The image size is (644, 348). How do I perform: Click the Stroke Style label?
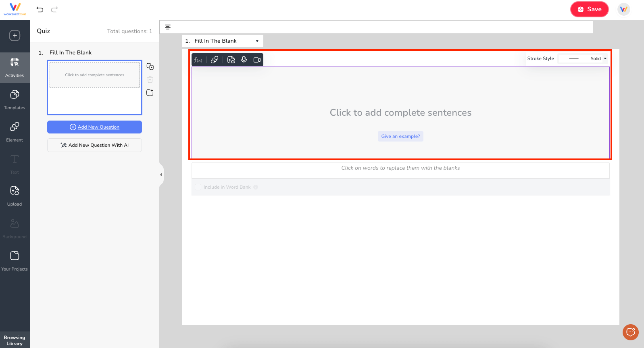540,58
